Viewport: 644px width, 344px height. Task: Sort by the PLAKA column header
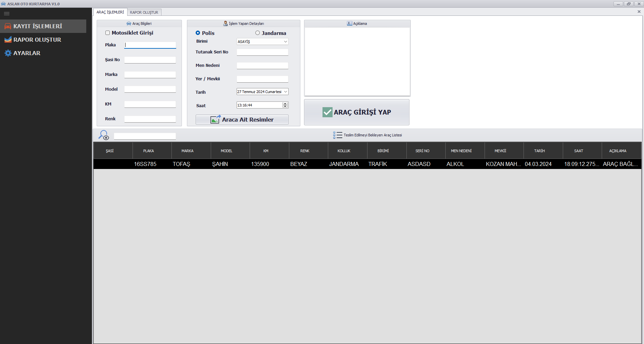[x=152, y=151]
